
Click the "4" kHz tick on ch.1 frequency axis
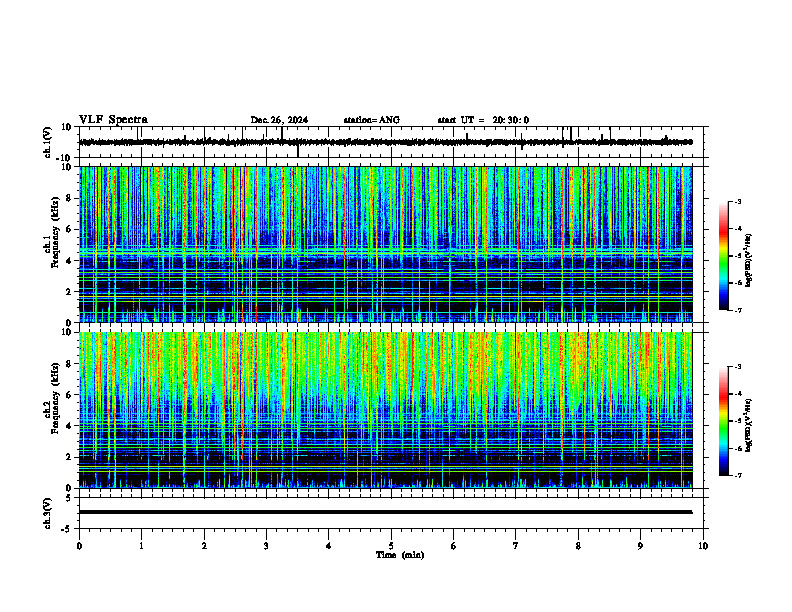[70, 261]
